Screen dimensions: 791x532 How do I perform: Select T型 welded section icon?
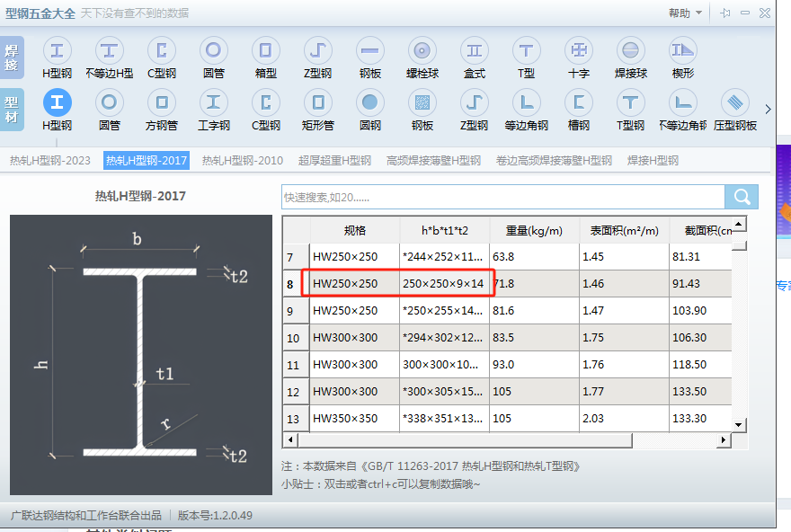pyautogui.click(x=527, y=50)
